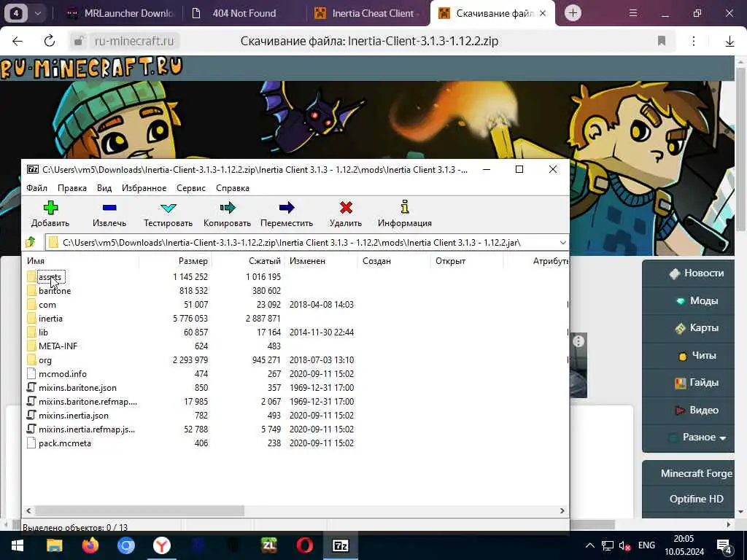This screenshot has height=560, width=747.
Task: Switch to the 404 Not Found tab
Action: point(244,13)
